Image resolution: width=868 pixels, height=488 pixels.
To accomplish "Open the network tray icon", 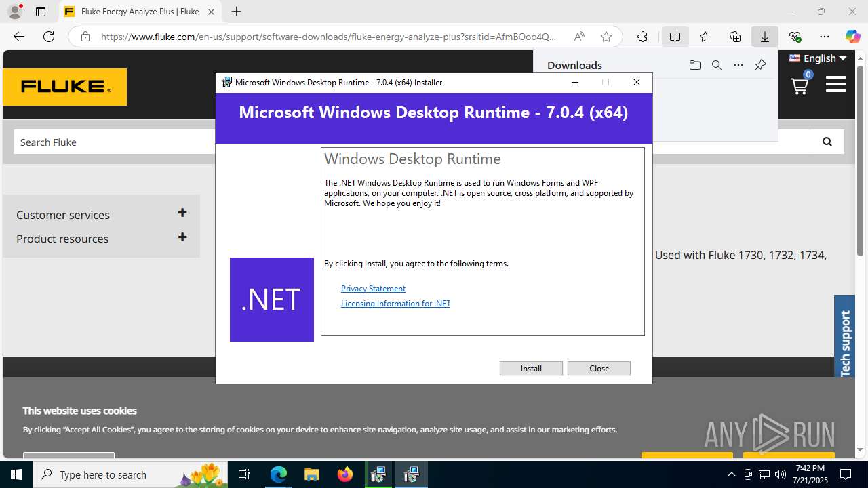I will [764, 474].
